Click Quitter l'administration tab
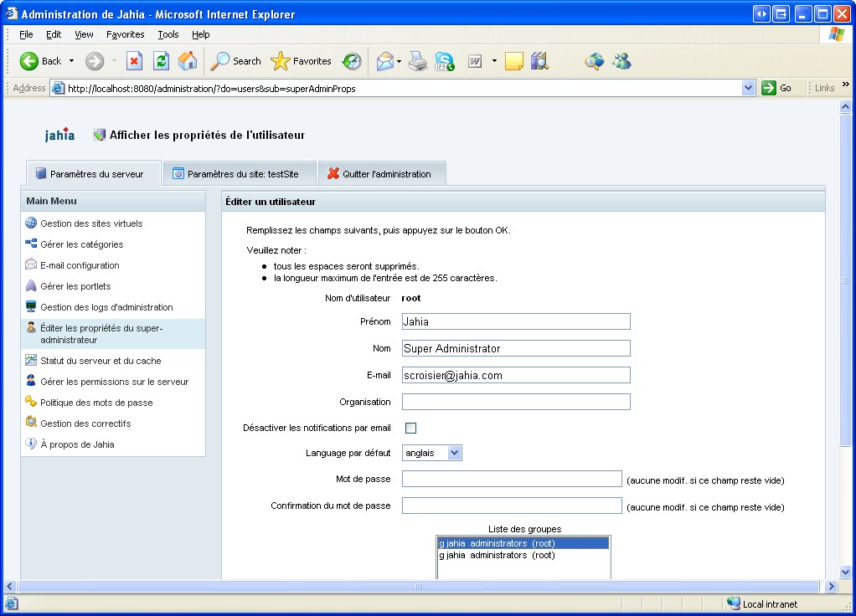Viewport: 856px width, 616px height. (x=382, y=174)
